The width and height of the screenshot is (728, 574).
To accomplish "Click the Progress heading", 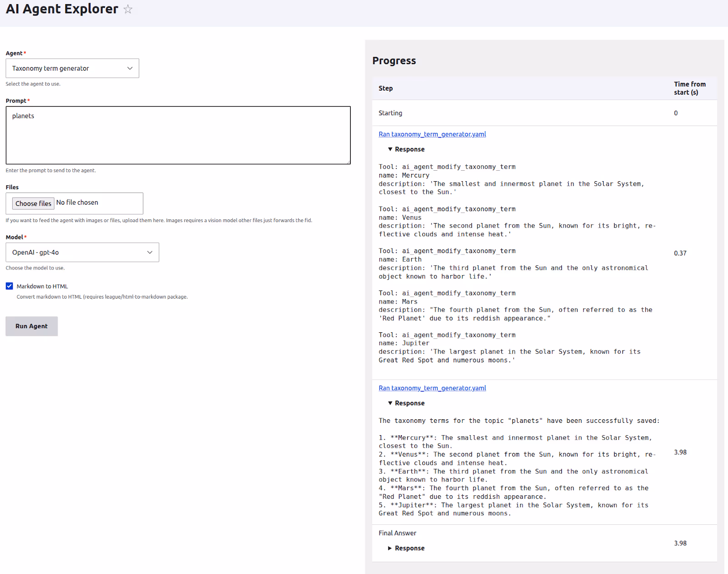I will [x=394, y=61].
